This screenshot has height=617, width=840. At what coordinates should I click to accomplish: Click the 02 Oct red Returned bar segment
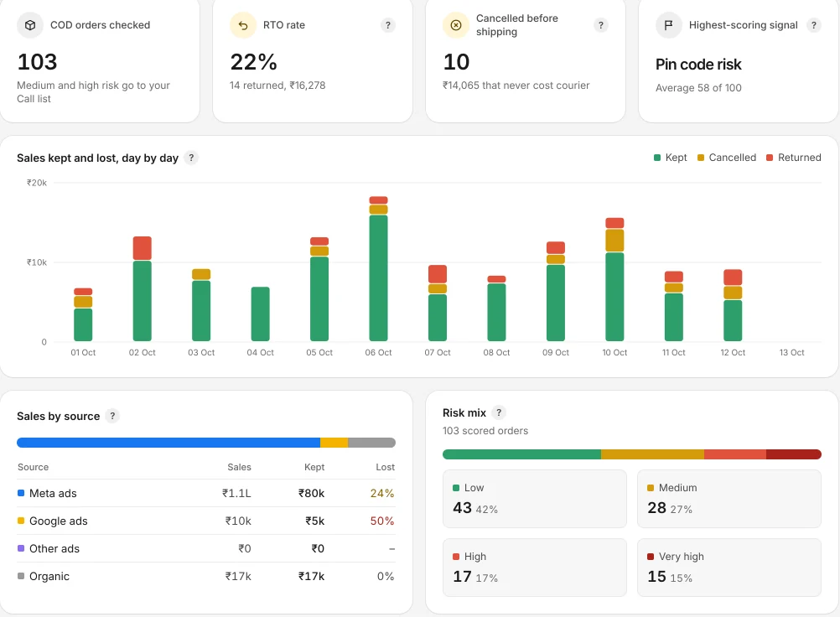[x=142, y=248]
